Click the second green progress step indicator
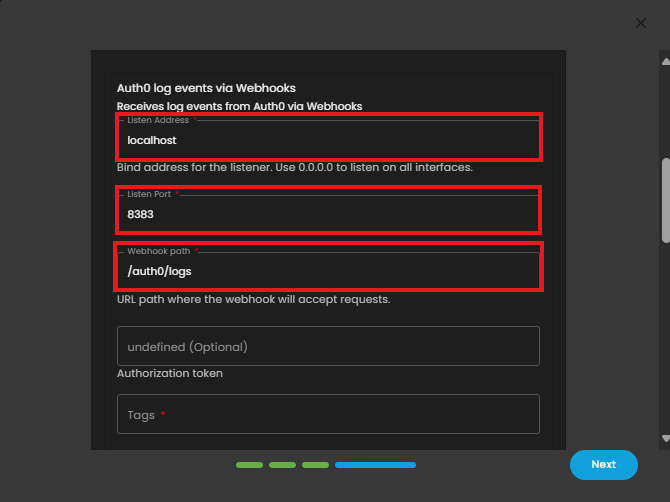 pyautogui.click(x=282, y=465)
